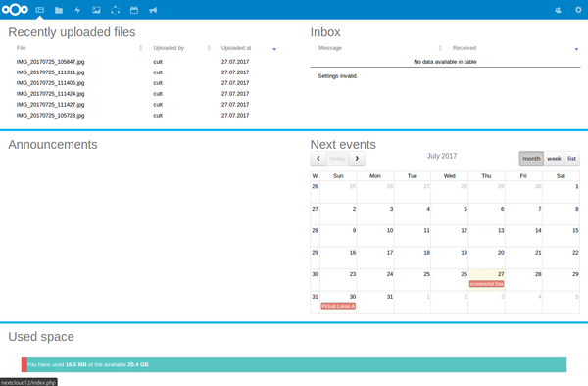Screen dimensions: 588x386
Task: Open the settings gear icon
Action: point(578,10)
